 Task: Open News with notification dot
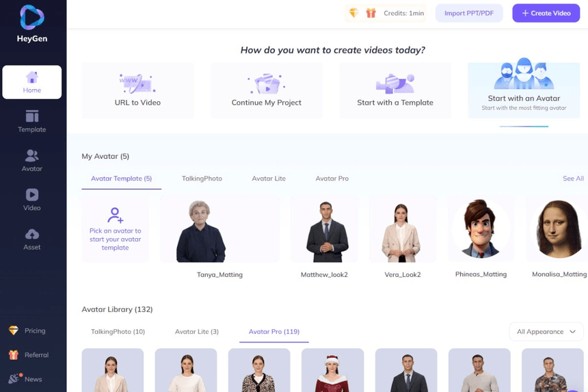click(25, 379)
